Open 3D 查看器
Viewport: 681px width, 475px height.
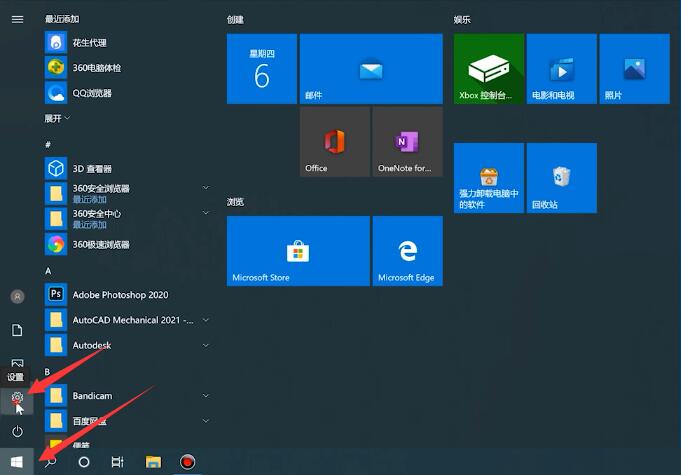coord(127,168)
